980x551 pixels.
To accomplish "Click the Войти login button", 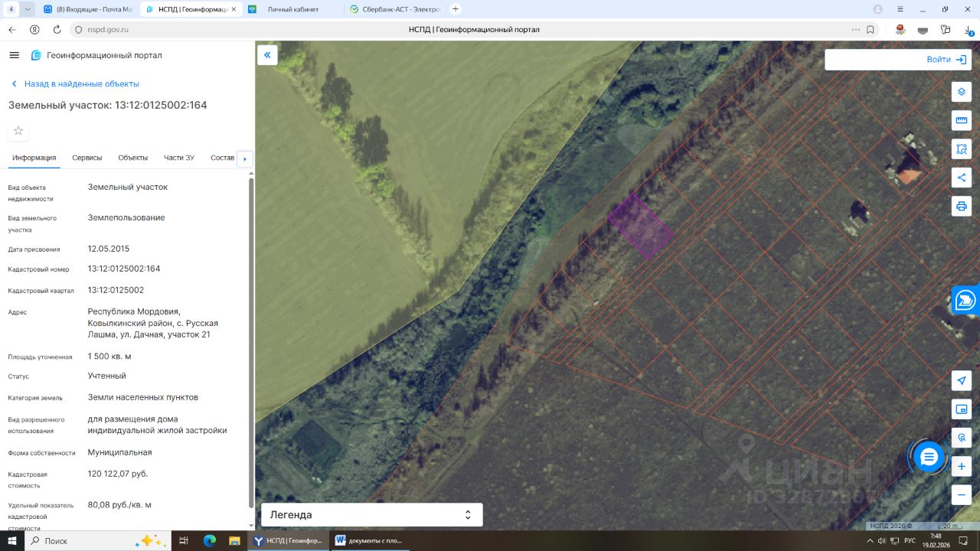I will (x=947, y=60).
